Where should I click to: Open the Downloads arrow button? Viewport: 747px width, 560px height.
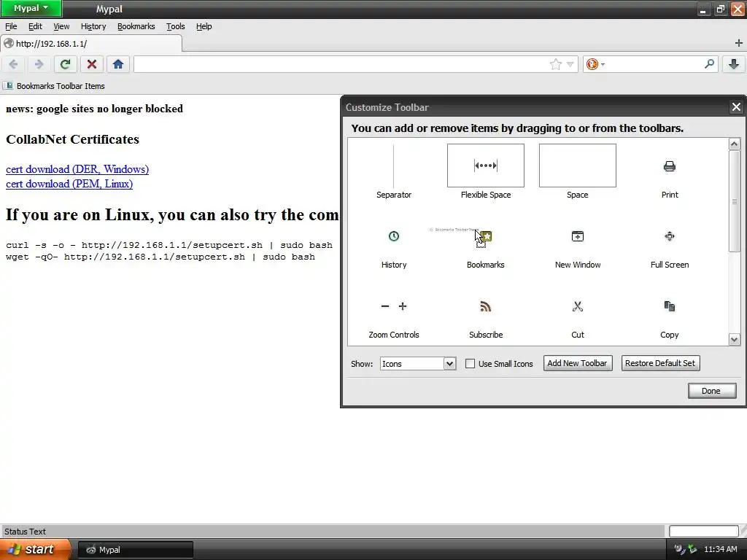[734, 64]
